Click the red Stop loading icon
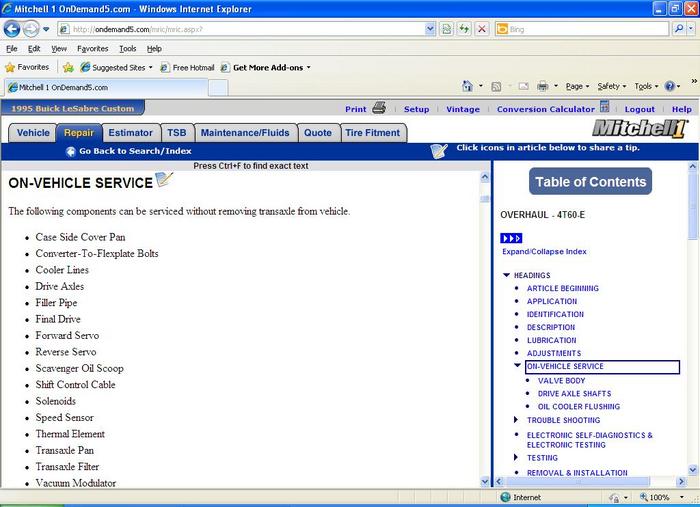This screenshot has width=700, height=507. [x=482, y=29]
